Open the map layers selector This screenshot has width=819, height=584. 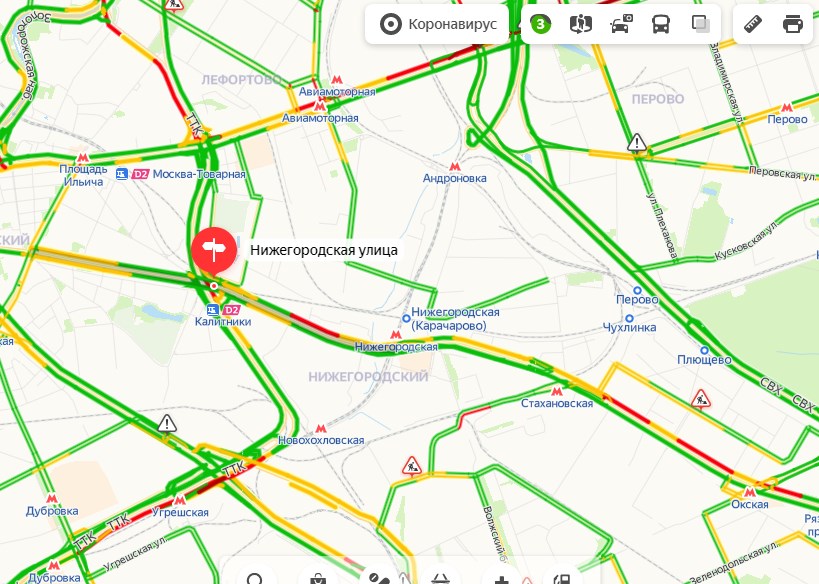click(x=700, y=24)
